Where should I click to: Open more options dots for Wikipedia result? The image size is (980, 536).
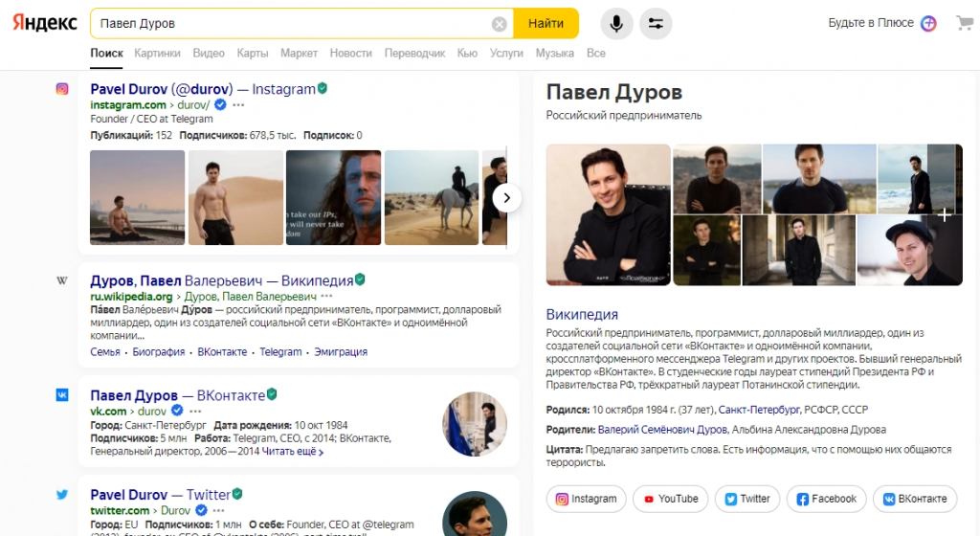(327, 296)
